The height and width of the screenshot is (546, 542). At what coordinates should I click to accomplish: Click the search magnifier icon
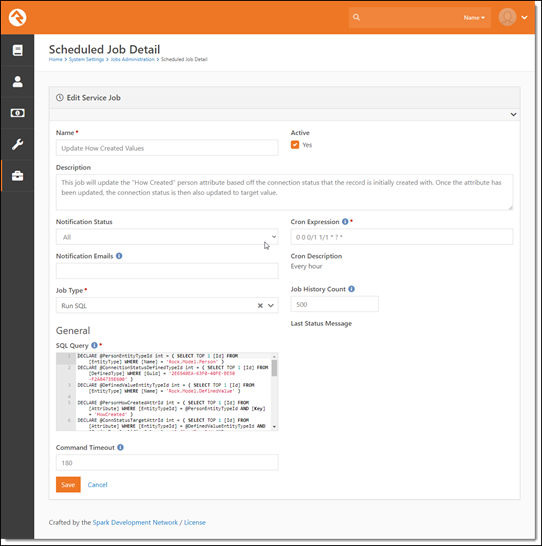click(x=356, y=17)
